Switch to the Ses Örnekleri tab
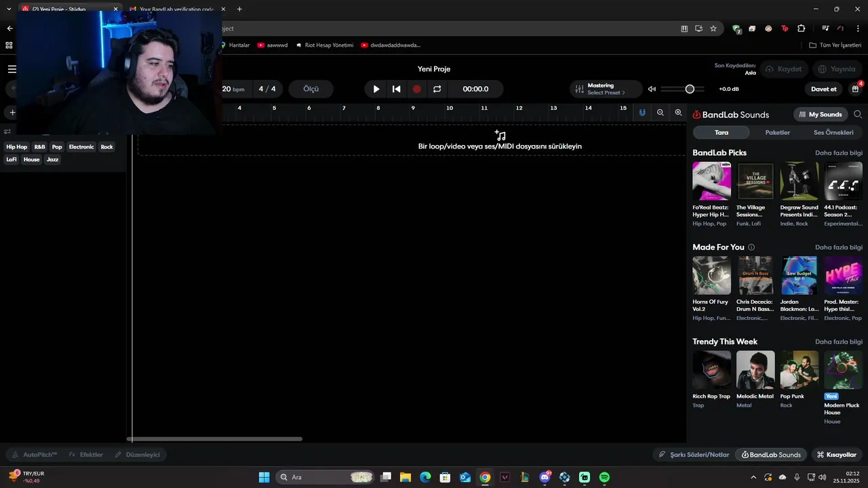The image size is (868, 488). pyautogui.click(x=833, y=132)
